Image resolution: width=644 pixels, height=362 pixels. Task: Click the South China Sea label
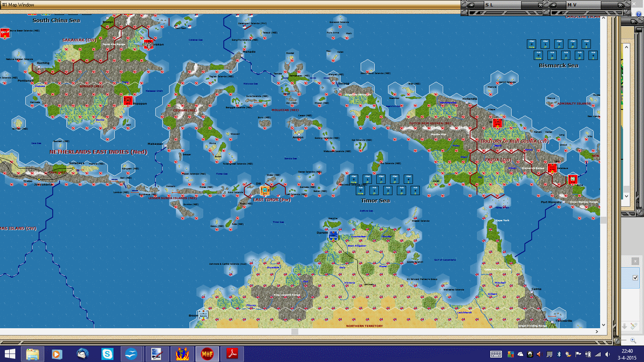pos(56,21)
